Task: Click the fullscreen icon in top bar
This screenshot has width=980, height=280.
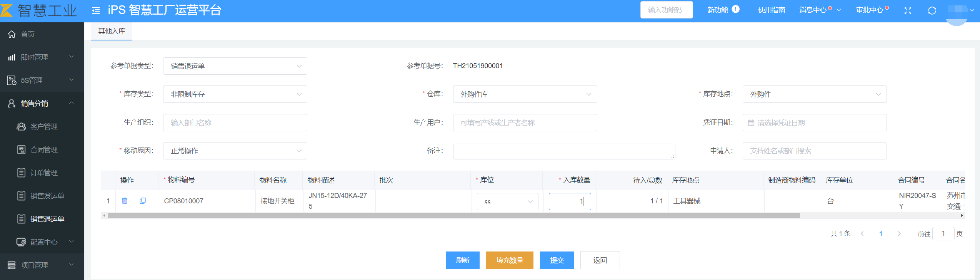Action: (908, 10)
